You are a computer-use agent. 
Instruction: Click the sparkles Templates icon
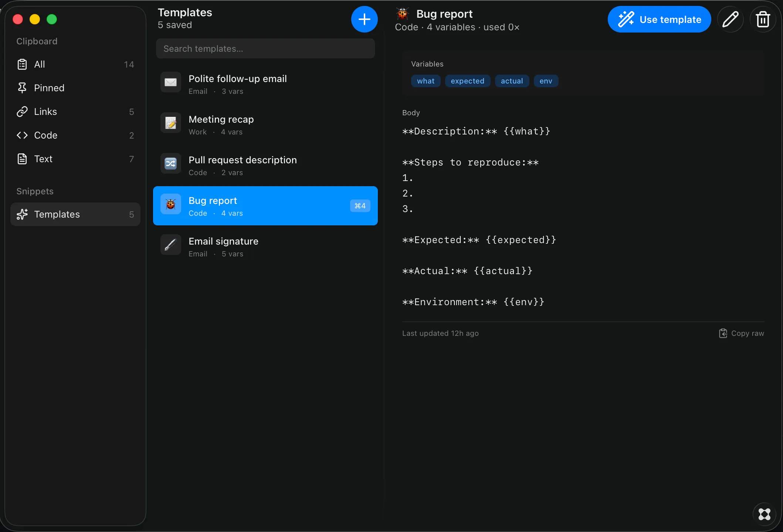click(x=22, y=214)
